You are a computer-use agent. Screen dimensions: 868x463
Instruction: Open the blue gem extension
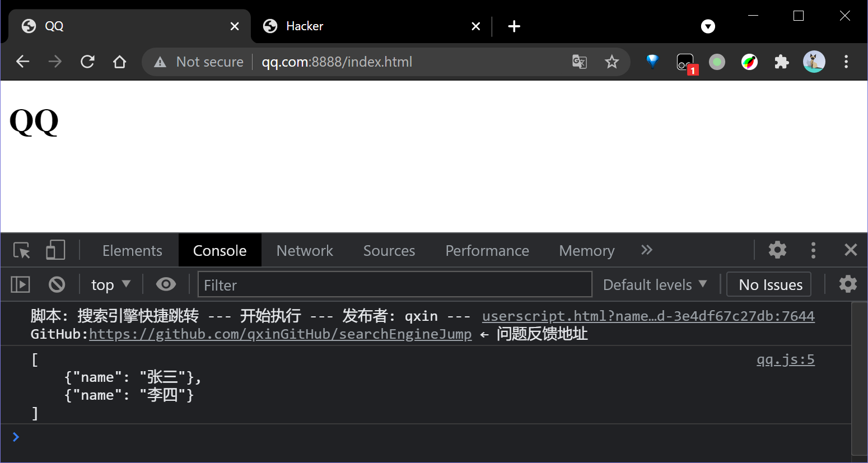(x=652, y=61)
